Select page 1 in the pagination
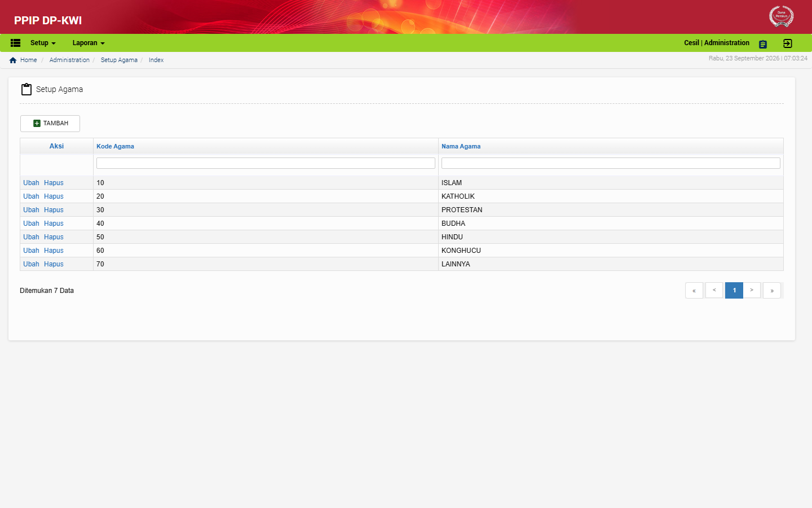Screen dimensions: 812x508 pos(734,290)
